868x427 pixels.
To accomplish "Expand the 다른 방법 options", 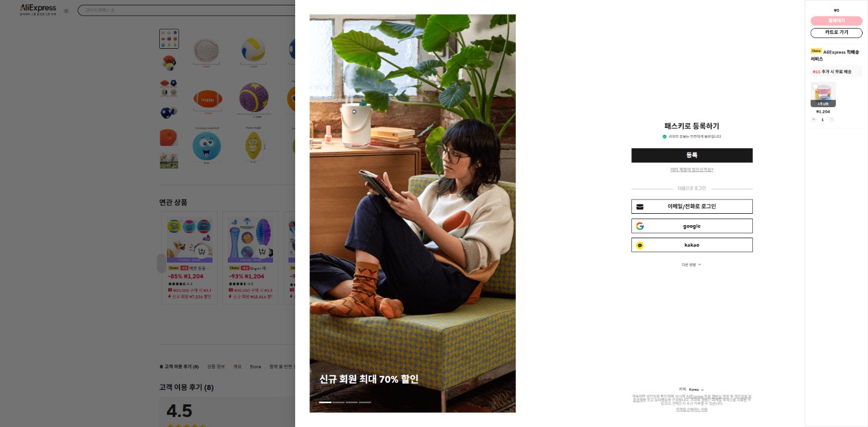I will coord(692,264).
